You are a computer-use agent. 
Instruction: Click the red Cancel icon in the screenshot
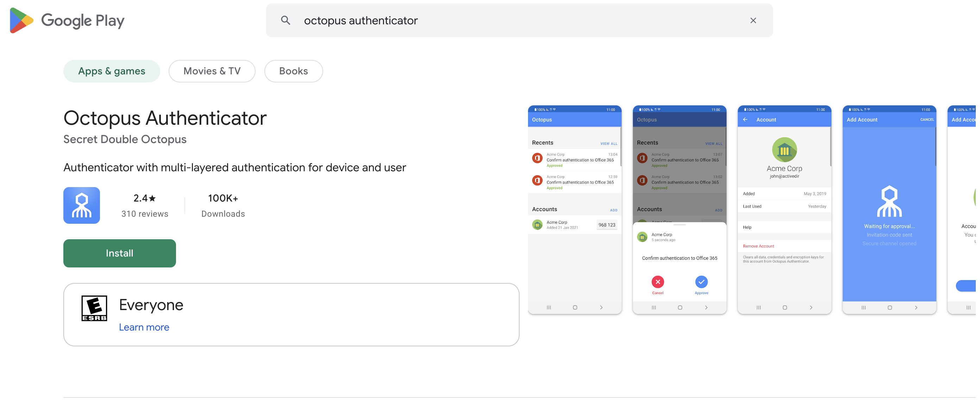click(658, 282)
